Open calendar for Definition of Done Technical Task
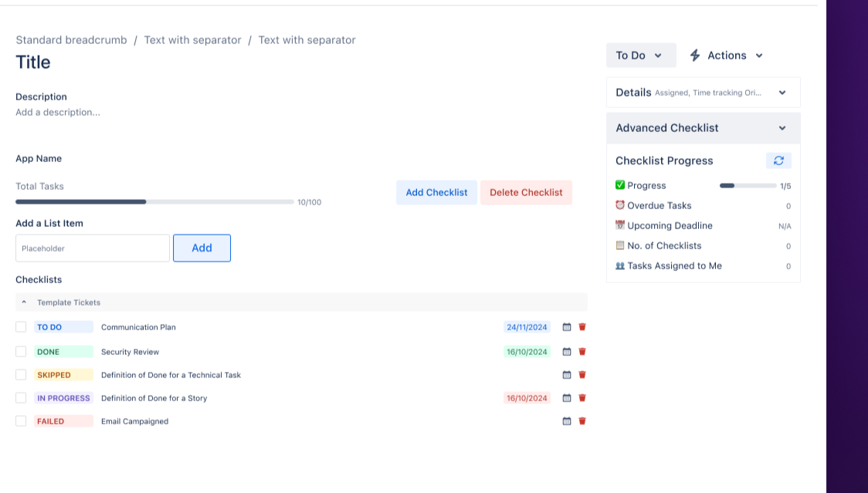Image resolution: width=868 pixels, height=493 pixels. 567,375
